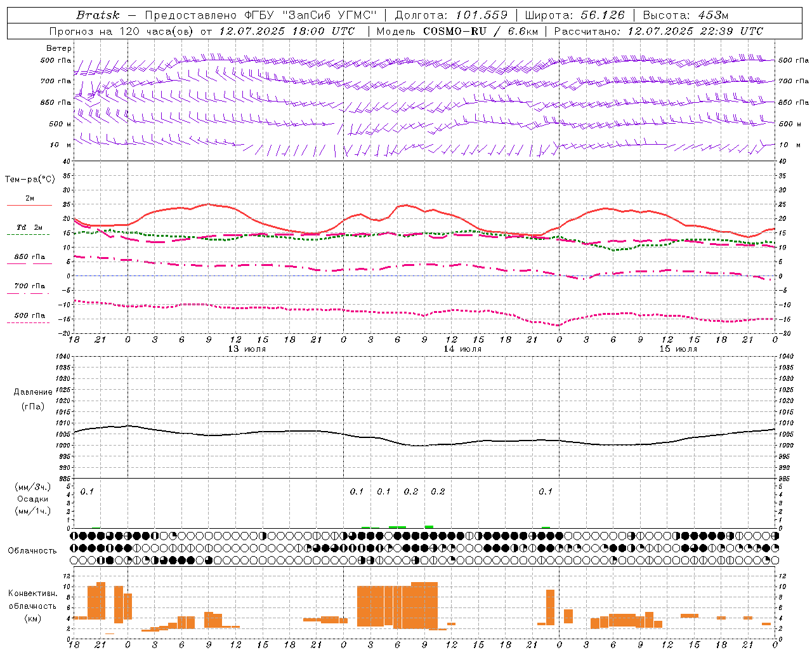812x650 pixels.
Task: Click the green precipitation bar at 9h on 14 июля
Action: pos(429,527)
